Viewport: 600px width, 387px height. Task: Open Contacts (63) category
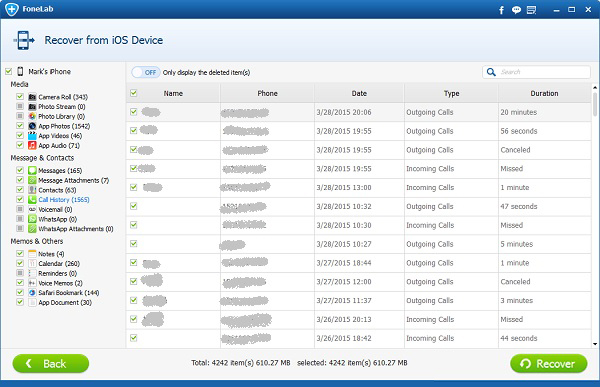[57, 190]
